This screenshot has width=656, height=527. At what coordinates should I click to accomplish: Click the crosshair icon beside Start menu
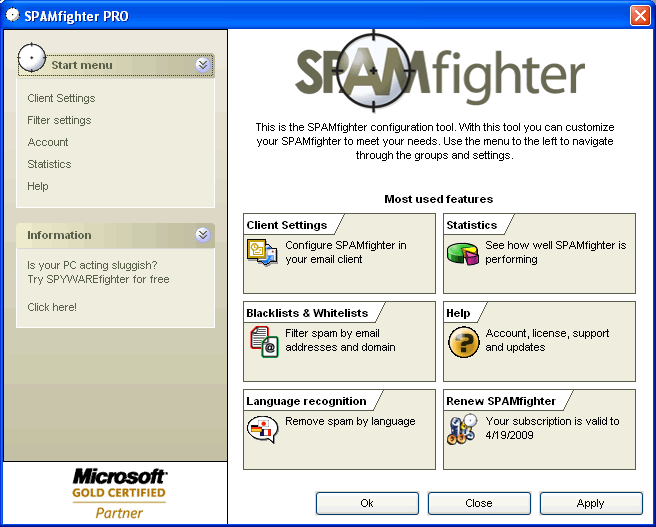[32, 57]
